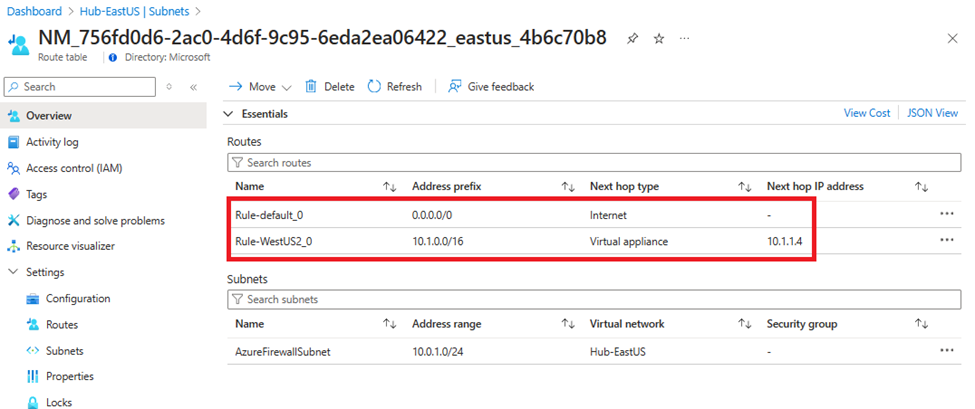
Task: Refresh the route table view
Action: (x=375, y=87)
